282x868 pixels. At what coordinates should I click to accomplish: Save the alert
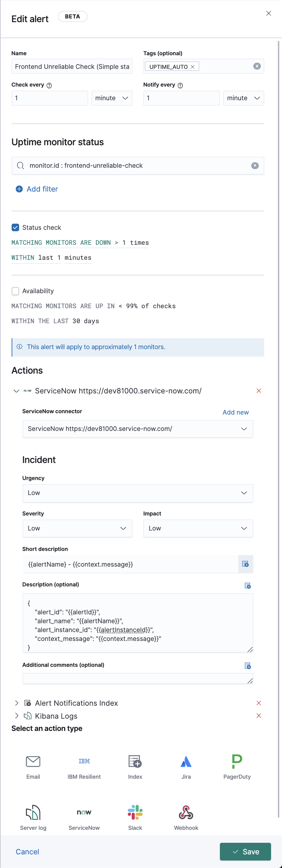[x=245, y=851]
